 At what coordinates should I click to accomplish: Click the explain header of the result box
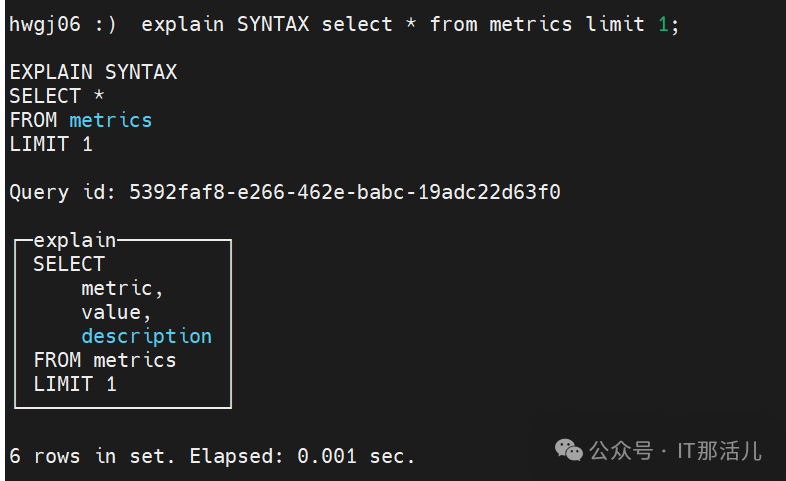pyautogui.click(x=75, y=240)
